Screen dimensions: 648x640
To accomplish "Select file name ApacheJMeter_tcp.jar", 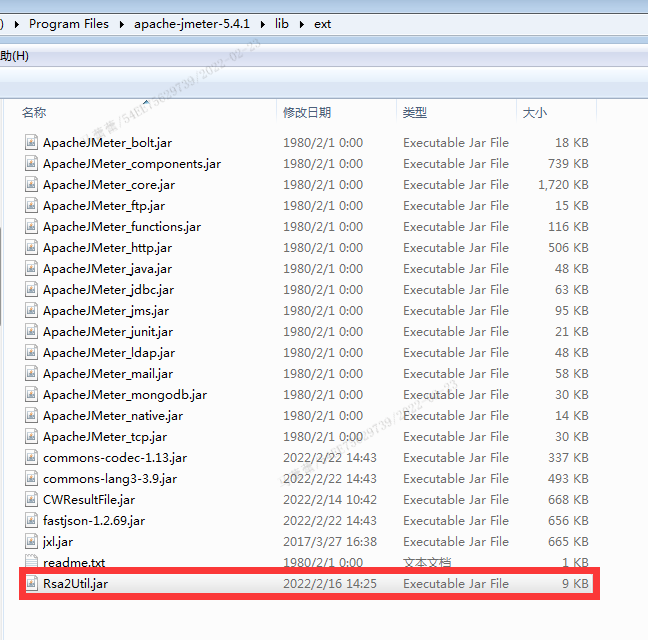I will [x=105, y=437].
